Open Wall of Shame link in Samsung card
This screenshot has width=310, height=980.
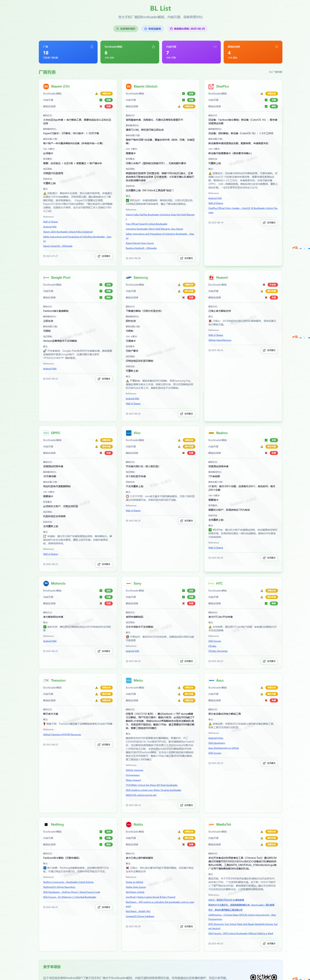coord(133,404)
